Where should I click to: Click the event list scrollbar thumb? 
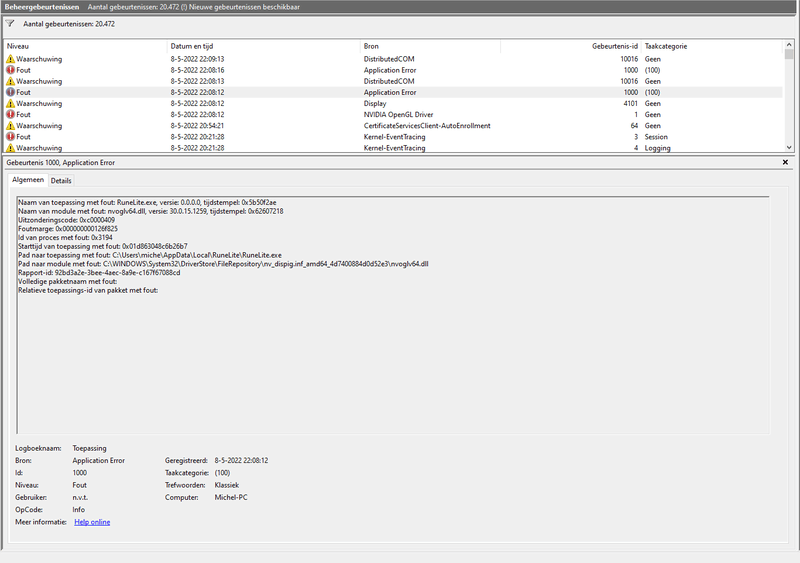tap(789, 54)
